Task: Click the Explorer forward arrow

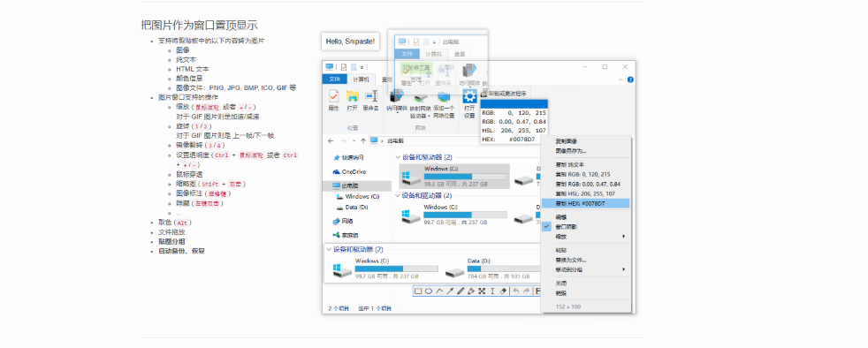Action: [343, 140]
